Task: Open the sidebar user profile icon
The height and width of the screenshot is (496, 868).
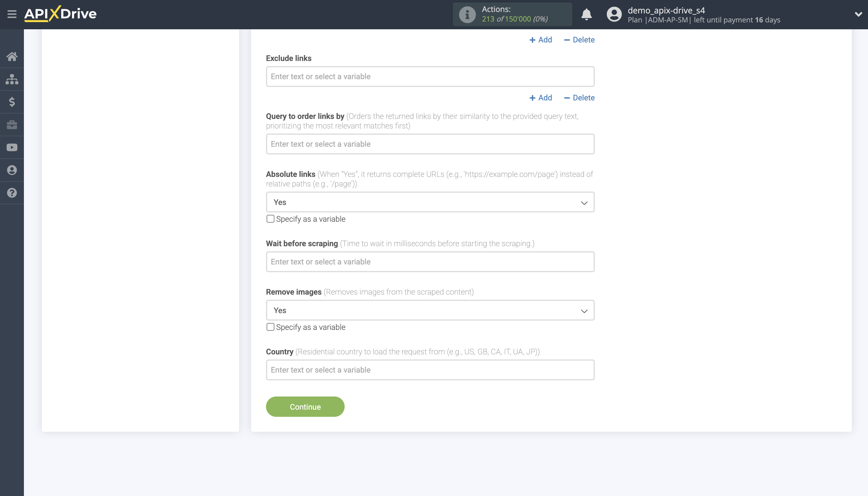Action: (x=12, y=170)
